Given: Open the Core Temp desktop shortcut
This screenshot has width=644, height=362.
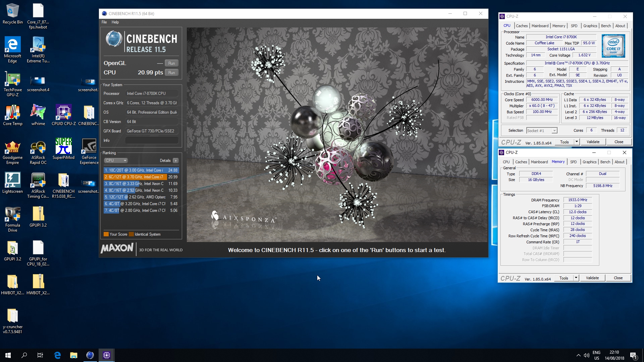Looking at the screenshot, I should (12, 115).
